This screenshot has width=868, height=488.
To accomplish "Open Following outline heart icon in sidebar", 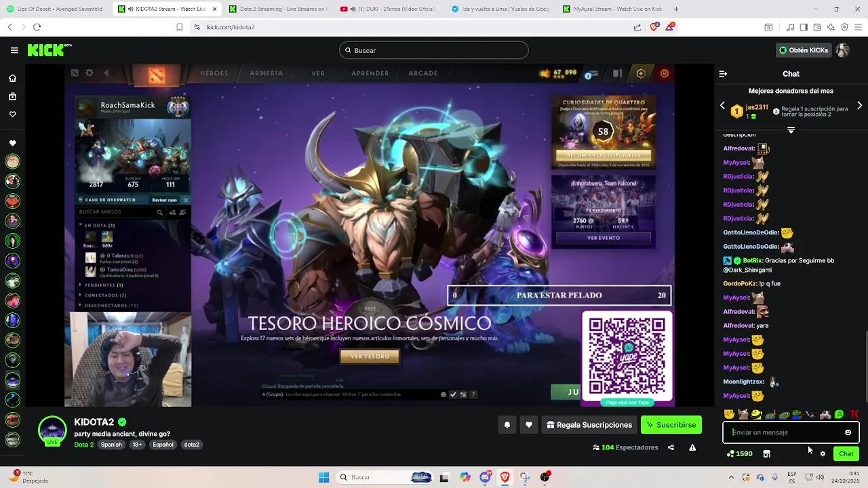I will pyautogui.click(x=12, y=114).
